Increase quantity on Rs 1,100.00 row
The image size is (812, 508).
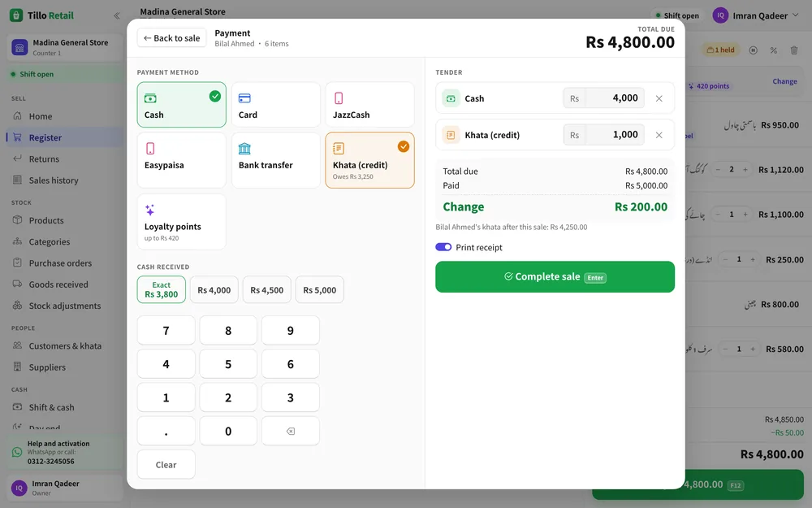[x=745, y=214]
